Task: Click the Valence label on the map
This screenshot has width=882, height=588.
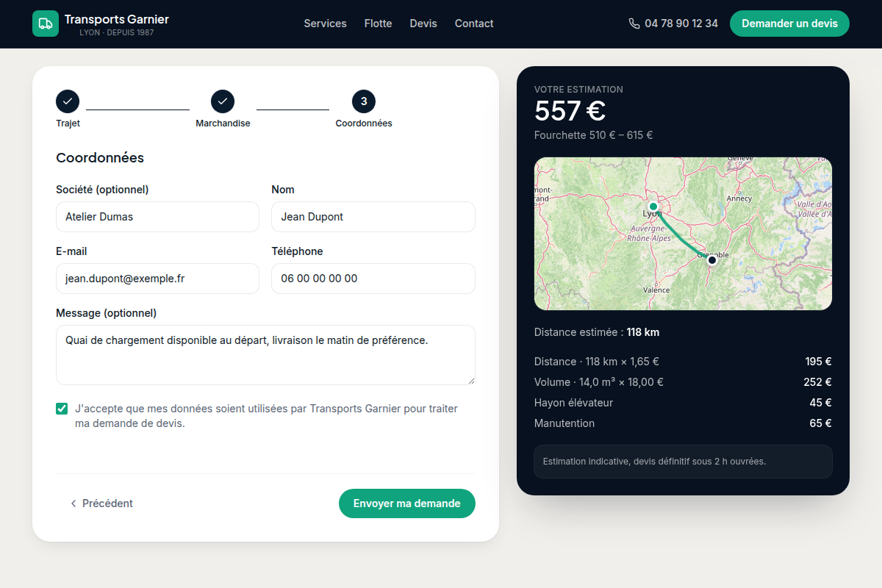Action: coord(656,290)
